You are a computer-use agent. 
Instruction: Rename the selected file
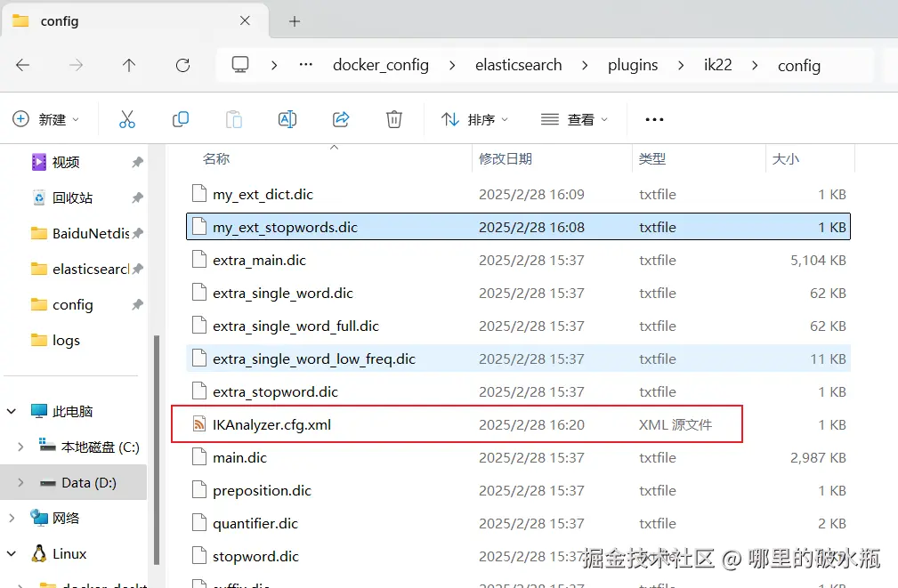287,119
